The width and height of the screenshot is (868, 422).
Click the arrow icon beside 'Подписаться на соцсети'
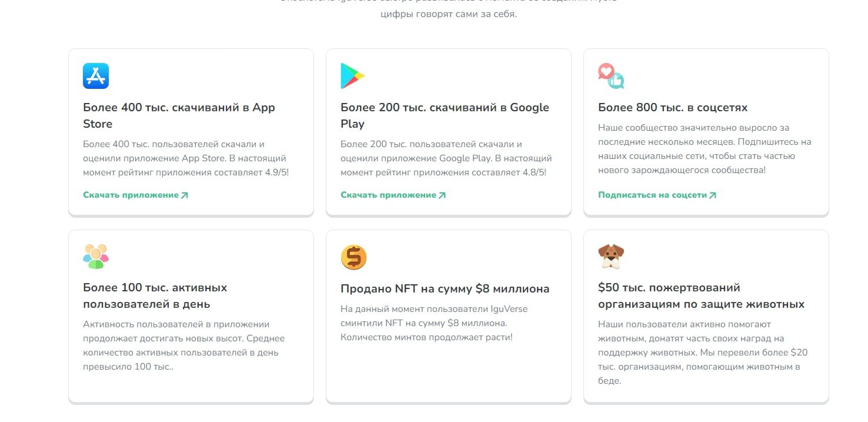click(713, 195)
